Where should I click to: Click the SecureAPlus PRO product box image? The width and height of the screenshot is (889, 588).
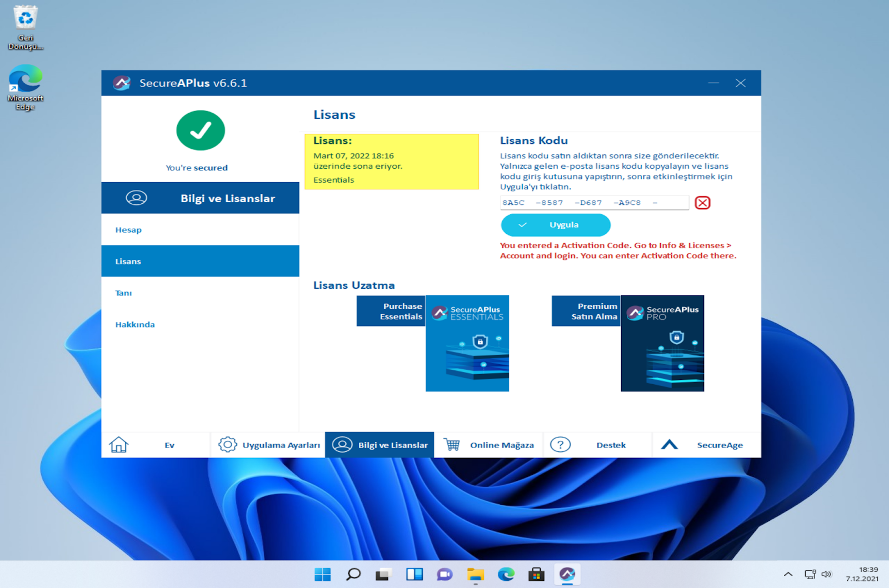point(662,343)
